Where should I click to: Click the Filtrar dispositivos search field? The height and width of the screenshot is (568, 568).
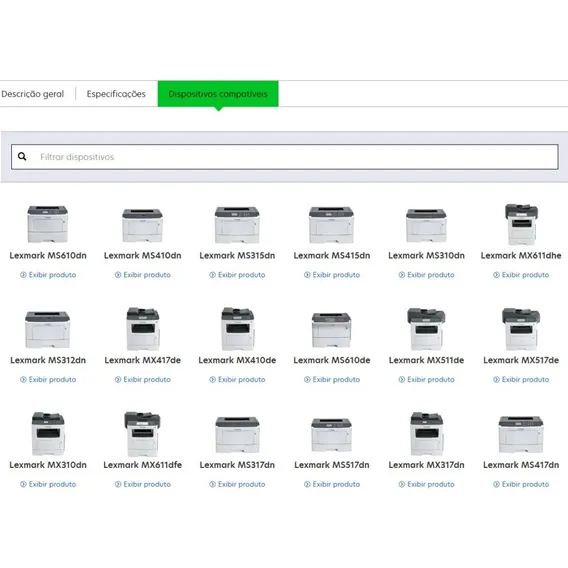(285, 157)
